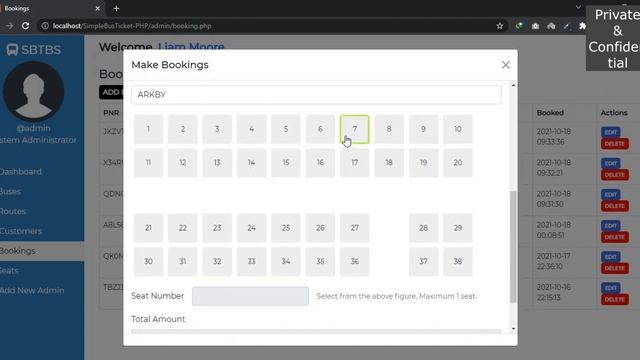Go to Routes in the sidebar

(13, 211)
